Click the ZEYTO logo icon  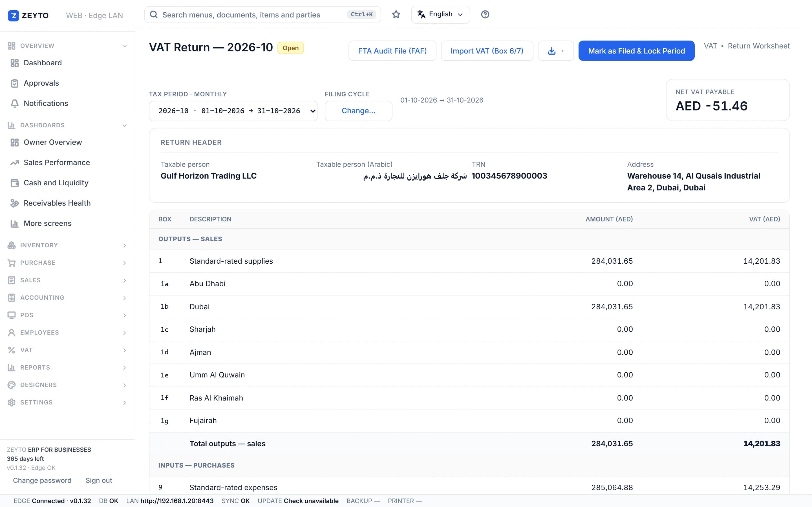[x=14, y=15]
